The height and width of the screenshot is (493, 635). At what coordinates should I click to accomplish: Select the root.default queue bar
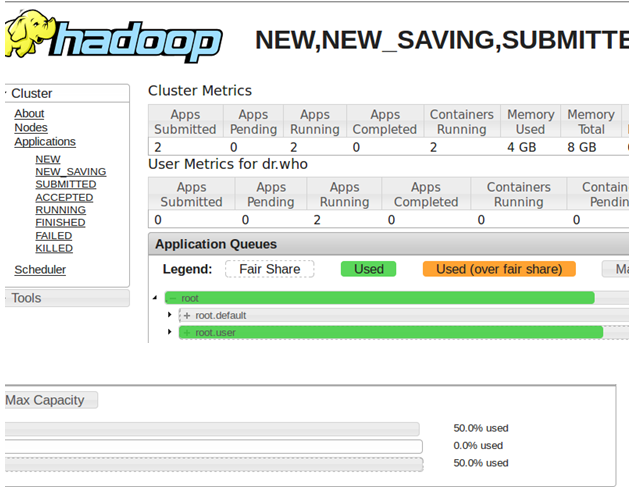(404, 315)
